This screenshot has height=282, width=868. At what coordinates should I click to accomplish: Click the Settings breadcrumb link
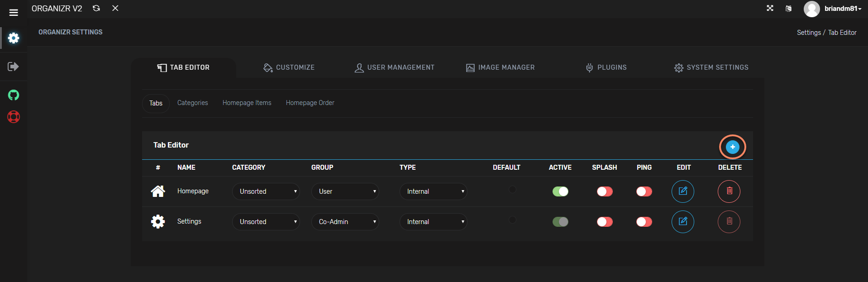[809, 33]
